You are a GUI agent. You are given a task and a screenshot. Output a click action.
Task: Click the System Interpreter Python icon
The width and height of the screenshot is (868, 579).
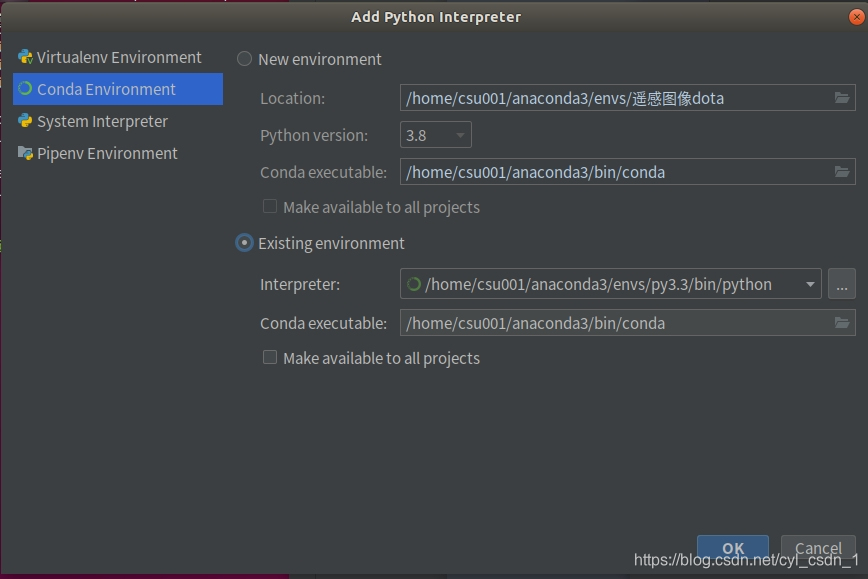[x=25, y=121]
